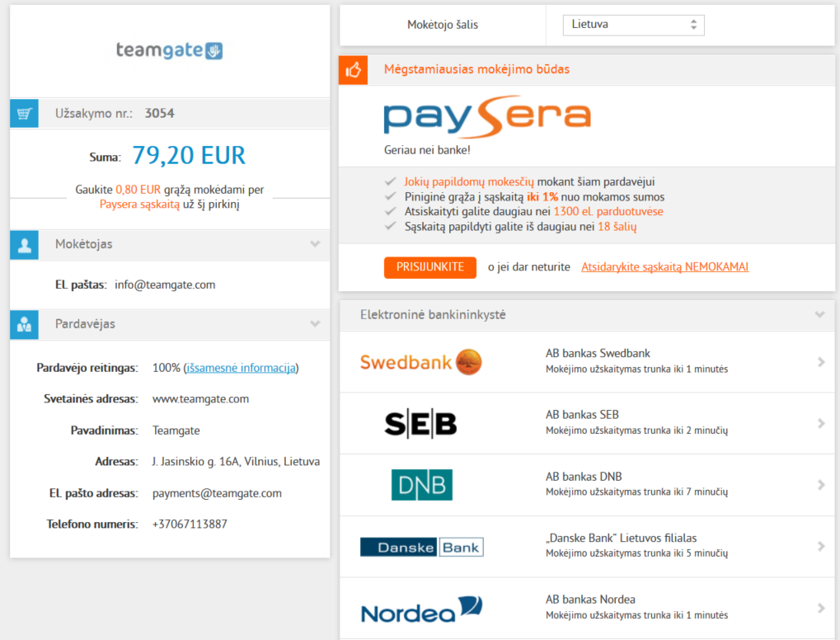Click the 79,20 EUR amount

click(x=189, y=155)
